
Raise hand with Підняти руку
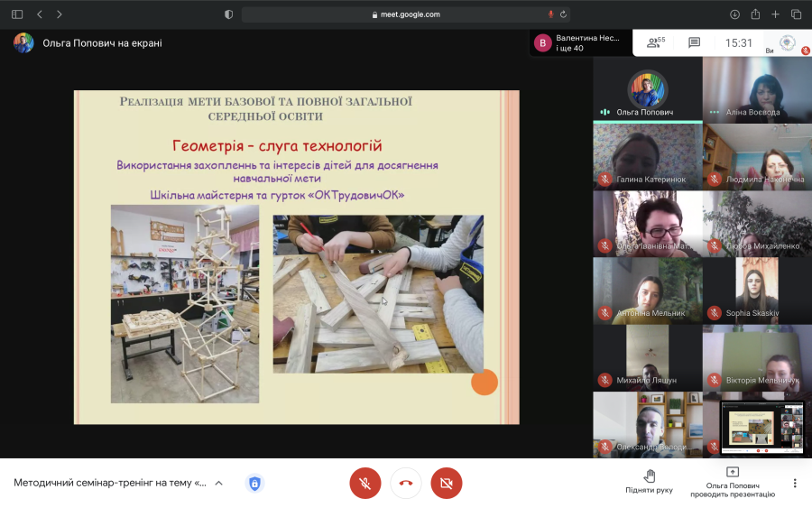(x=649, y=481)
